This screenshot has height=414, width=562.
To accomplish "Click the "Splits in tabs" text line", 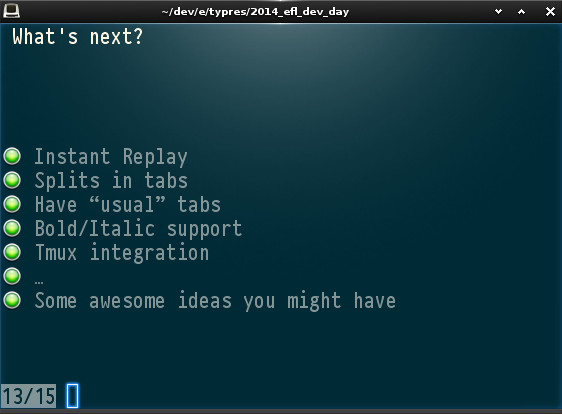I will tap(111, 180).
